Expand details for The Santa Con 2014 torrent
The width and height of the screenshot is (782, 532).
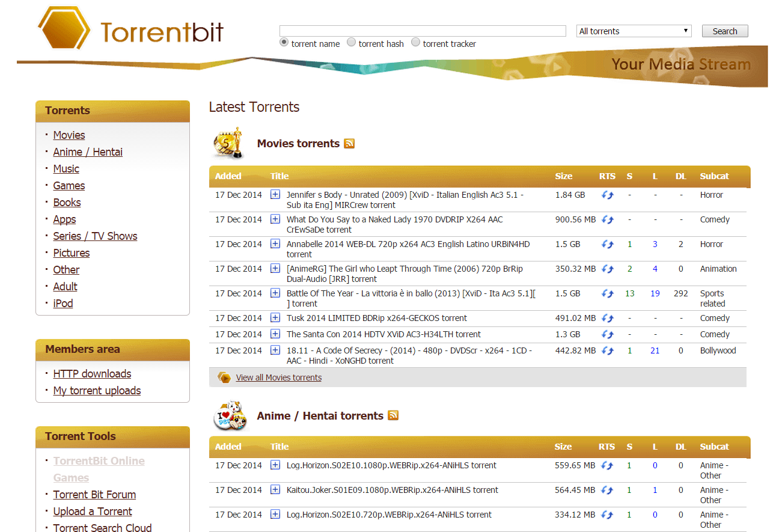[x=275, y=334]
